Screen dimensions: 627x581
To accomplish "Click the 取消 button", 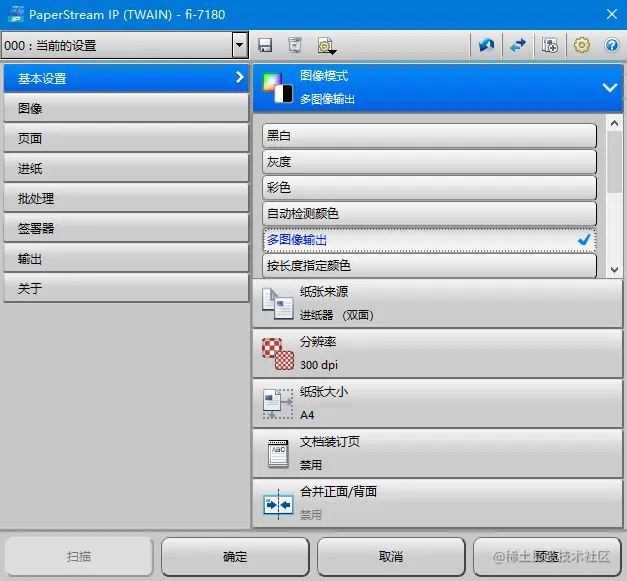I will click(391, 556).
